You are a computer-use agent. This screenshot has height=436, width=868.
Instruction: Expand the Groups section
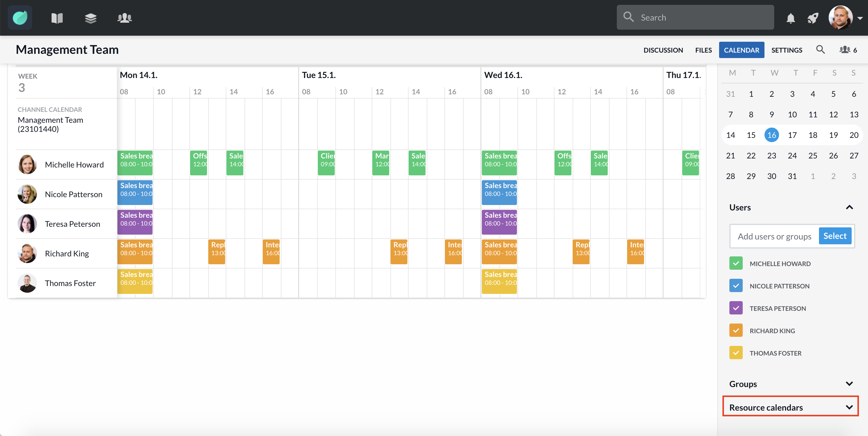[849, 384]
